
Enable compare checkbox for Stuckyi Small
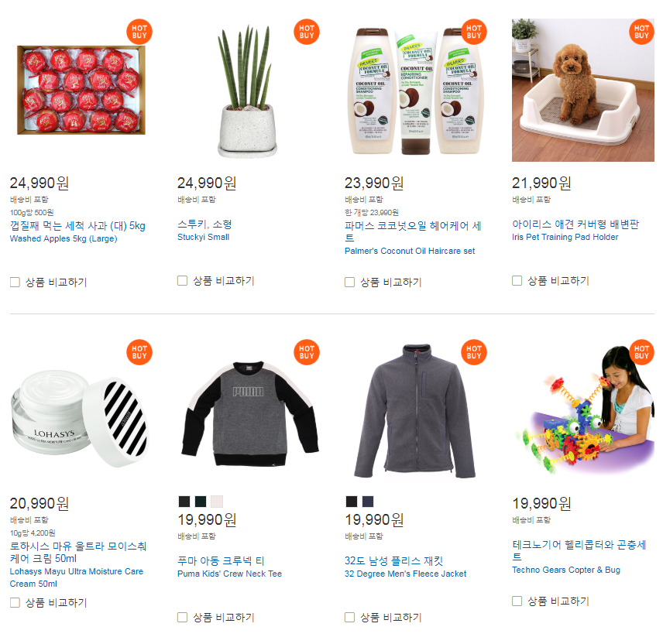pos(182,280)
